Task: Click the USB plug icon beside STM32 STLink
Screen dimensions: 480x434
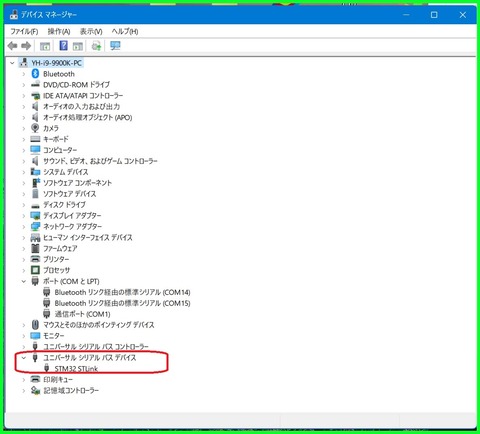Action: pos(47,368)
